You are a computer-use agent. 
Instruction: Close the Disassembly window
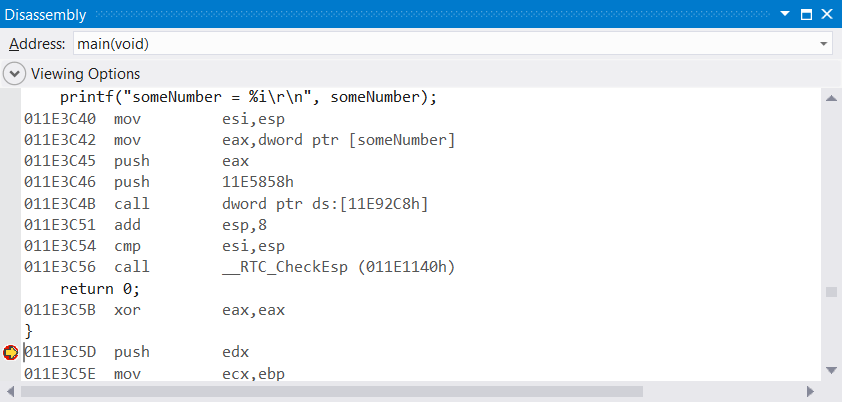[x=827, y=15]
